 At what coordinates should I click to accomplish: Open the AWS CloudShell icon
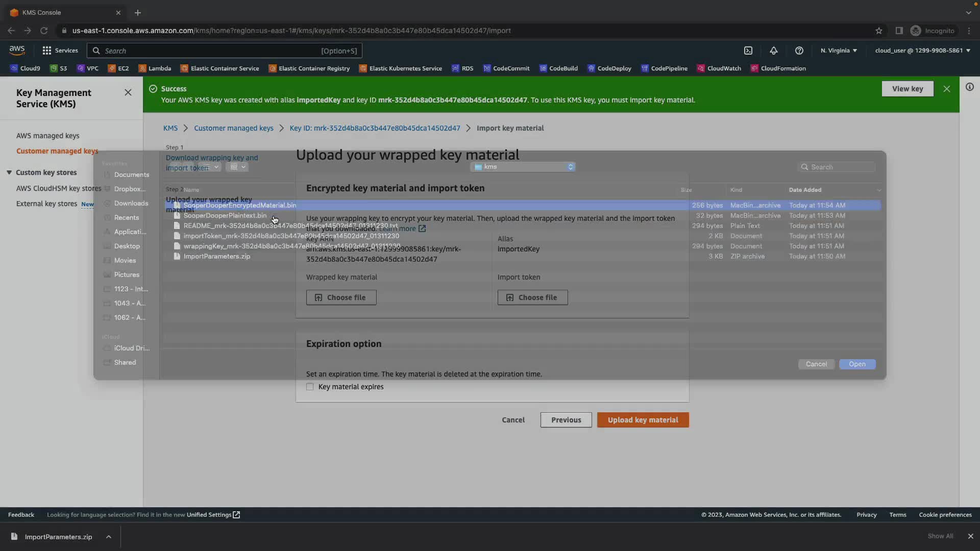[x=748, y=51]
